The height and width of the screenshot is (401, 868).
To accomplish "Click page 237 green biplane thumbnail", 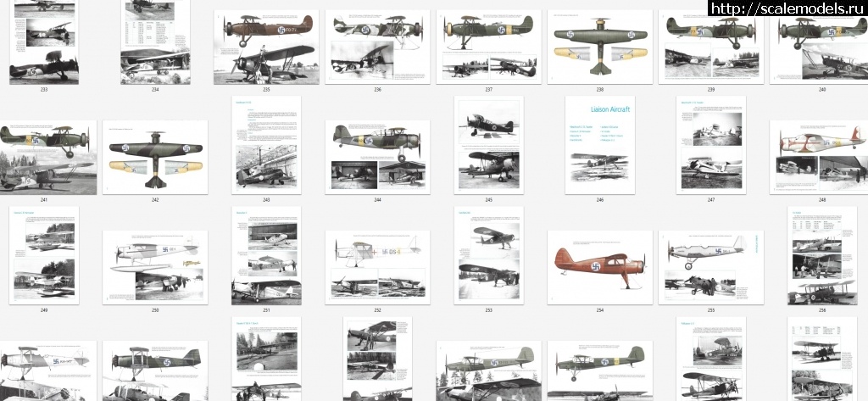I will pos(488,47).
